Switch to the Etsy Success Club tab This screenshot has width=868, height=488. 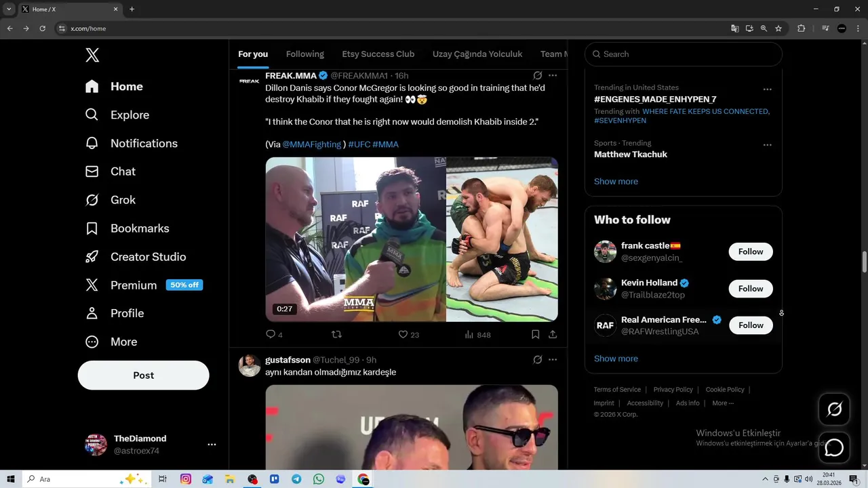(378, 54)
